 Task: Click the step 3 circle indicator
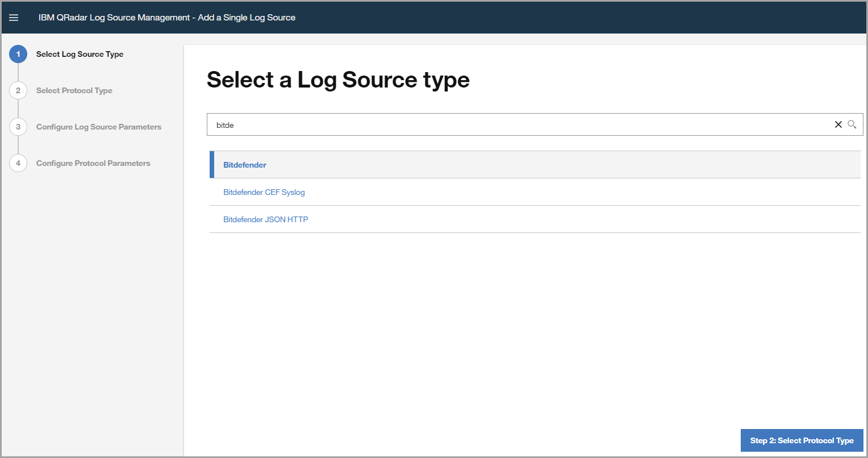click(18, 127)
